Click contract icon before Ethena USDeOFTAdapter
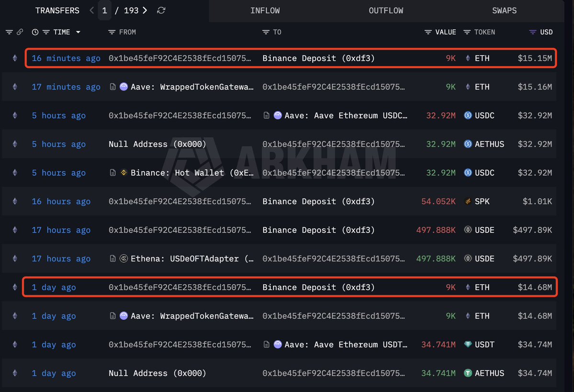The image size is (574, 392). coord(113,258)
